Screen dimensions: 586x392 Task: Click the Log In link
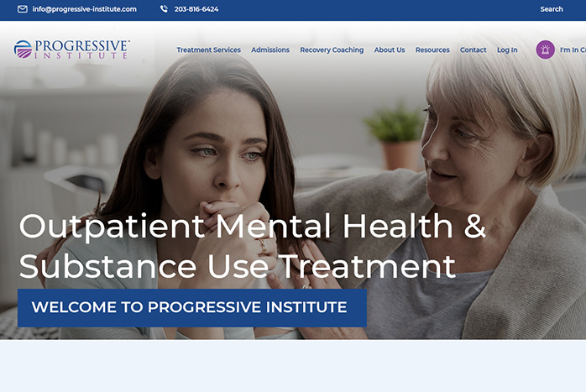coord(507,50)
